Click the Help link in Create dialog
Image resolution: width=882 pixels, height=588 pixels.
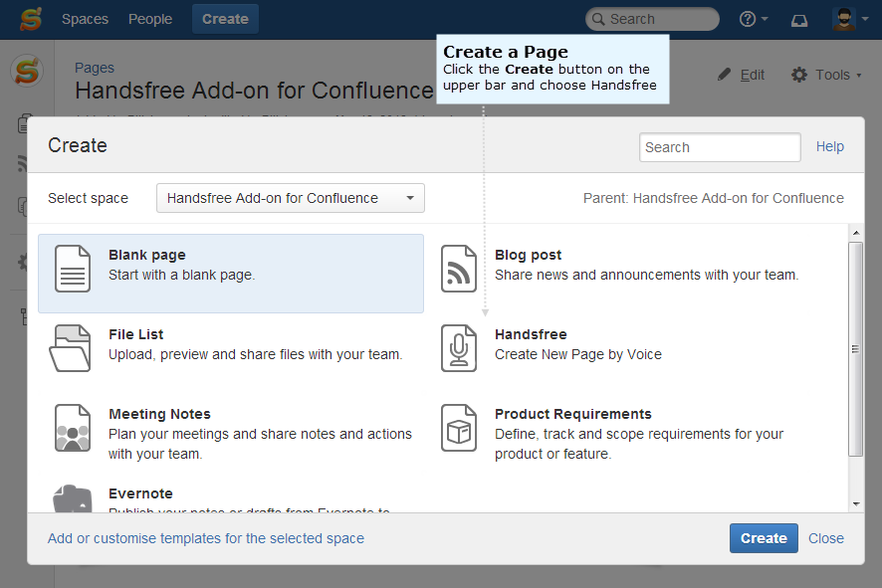tap(829, 146)
